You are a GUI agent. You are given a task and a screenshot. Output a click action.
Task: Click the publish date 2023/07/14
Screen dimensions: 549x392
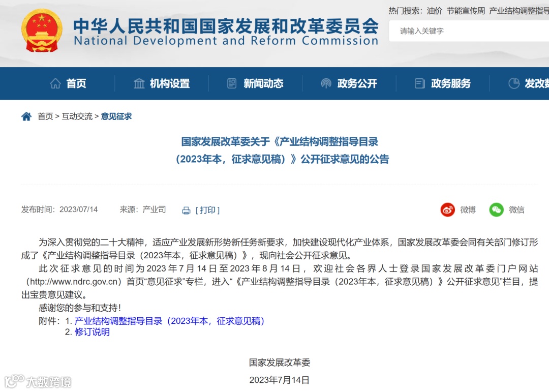[x=78, y=209]
